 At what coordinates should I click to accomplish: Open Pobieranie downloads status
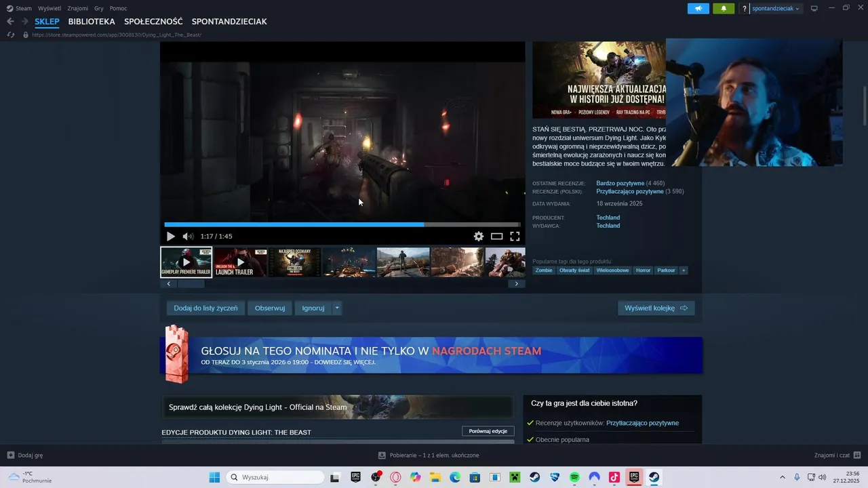click(x=429, y=455)
